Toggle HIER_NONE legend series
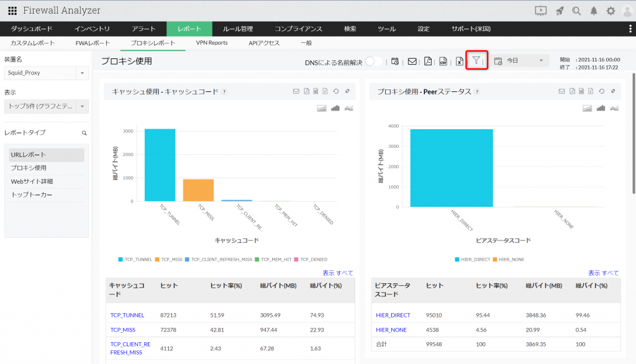Viewport: 636px width, 364px height. pos(509,259)
